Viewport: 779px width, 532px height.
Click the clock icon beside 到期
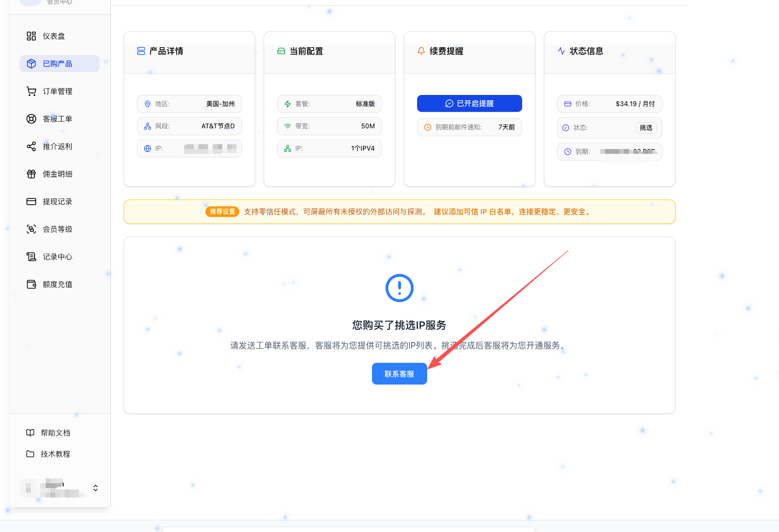click(568, 152)
